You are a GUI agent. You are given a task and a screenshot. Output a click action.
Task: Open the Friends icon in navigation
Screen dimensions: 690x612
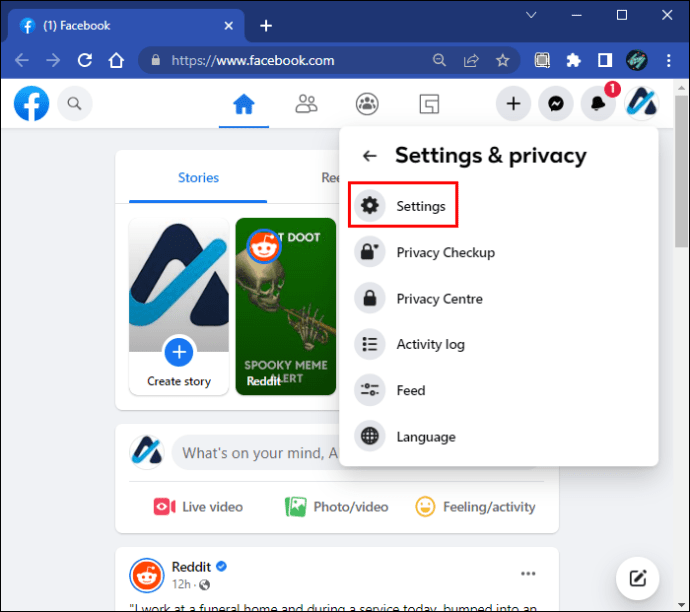click(x=306, y=103)
